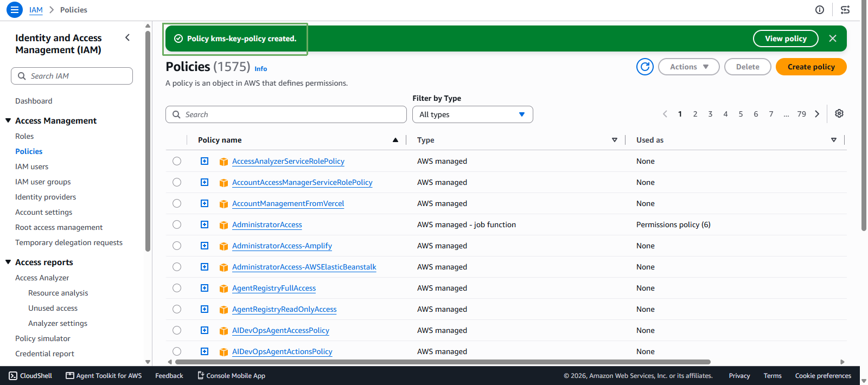Select AgentRegistryFullAccess radio button
Screen dimensions: 868x385
tap(177, 288)
